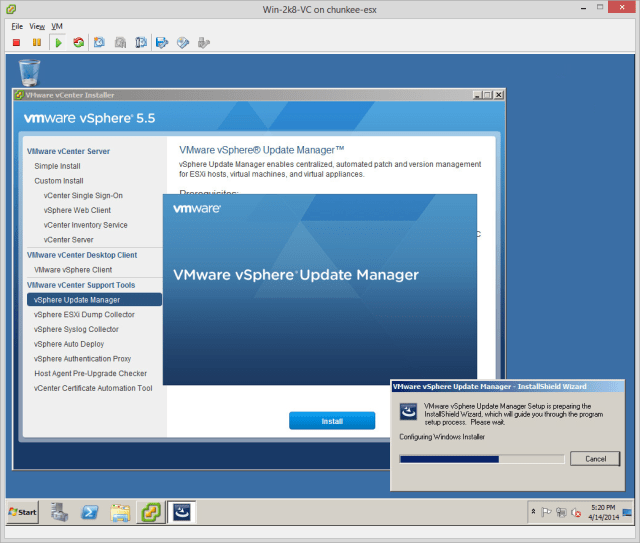Select vSphere Auto Deploy
Screen dimensions: 640x543
point(69,344)
